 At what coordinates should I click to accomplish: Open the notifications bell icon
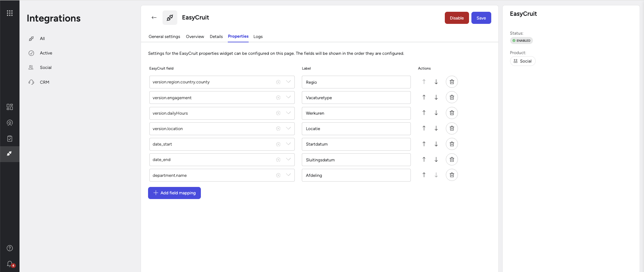10,264
